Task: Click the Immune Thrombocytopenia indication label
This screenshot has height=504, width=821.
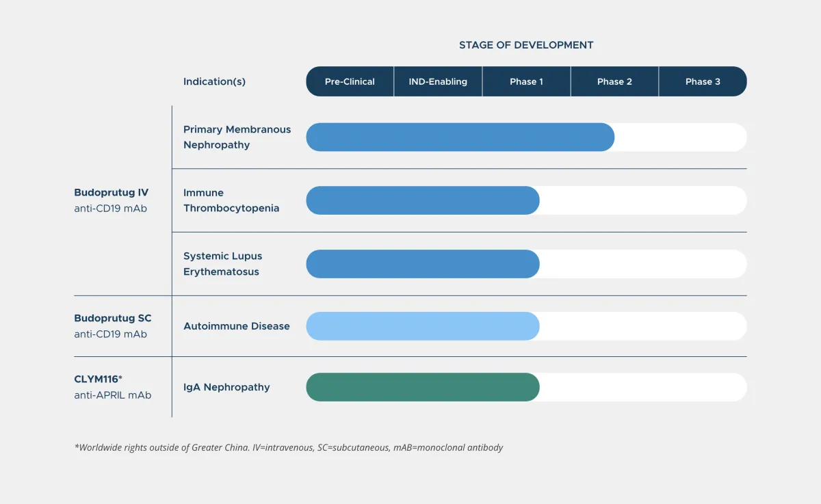Action: [231, 200]
